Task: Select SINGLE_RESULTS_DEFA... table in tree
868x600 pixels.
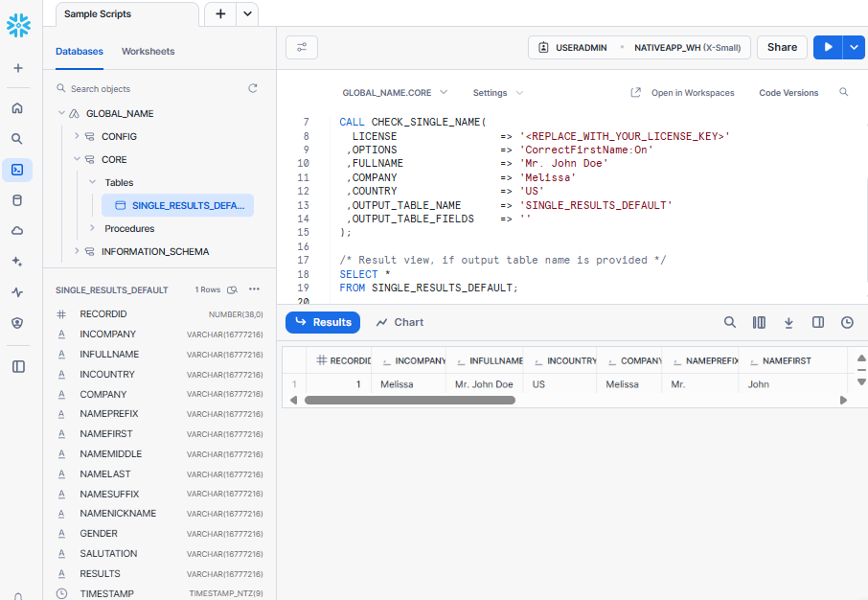Action: tap(177, 205)
